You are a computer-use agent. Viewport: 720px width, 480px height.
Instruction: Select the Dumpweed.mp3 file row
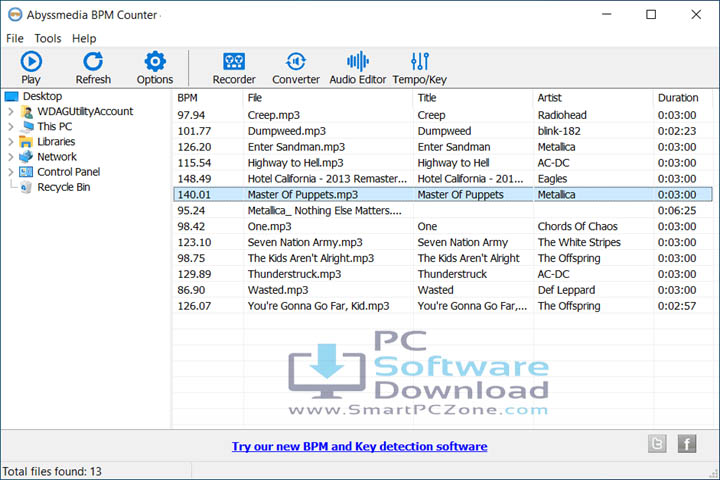tap(443, 131)
